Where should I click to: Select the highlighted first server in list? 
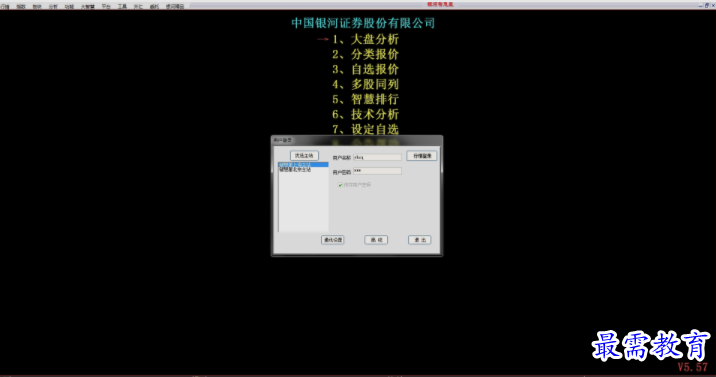click(303, 165)
